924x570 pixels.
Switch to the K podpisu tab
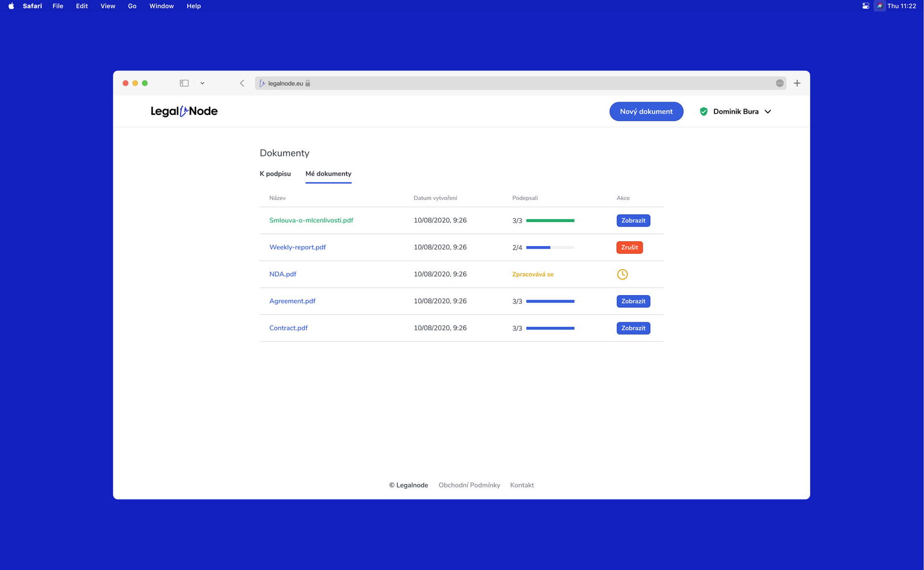pyautogui.click(x=275, y=173)
